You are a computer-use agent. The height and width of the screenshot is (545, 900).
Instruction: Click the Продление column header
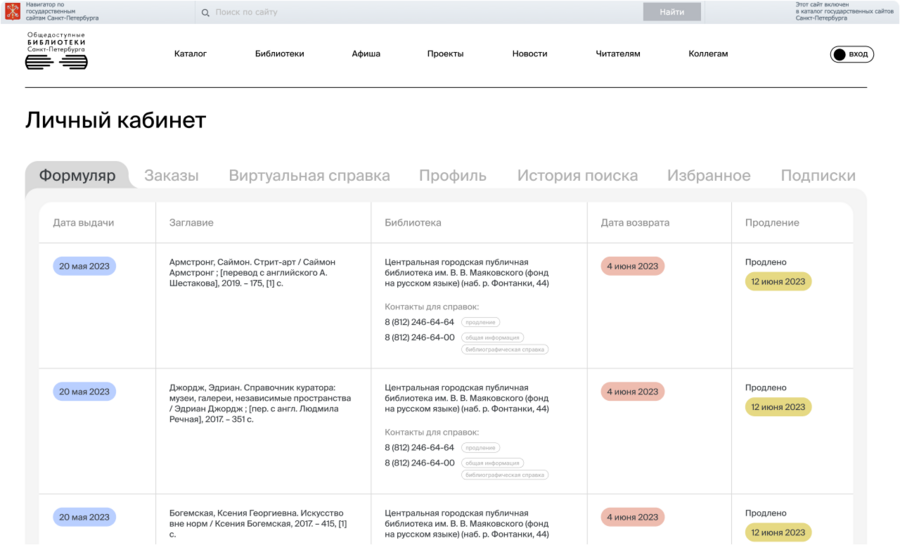click(772, 223)
